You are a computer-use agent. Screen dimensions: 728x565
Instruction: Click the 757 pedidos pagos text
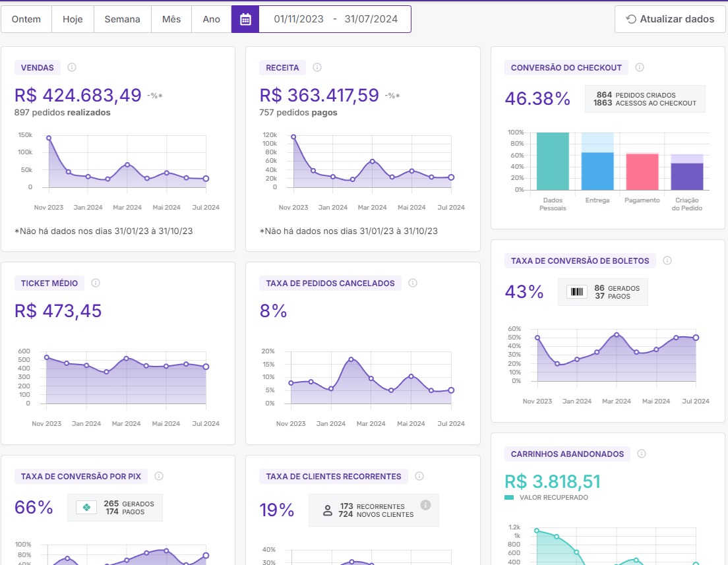tap(299, 112)
